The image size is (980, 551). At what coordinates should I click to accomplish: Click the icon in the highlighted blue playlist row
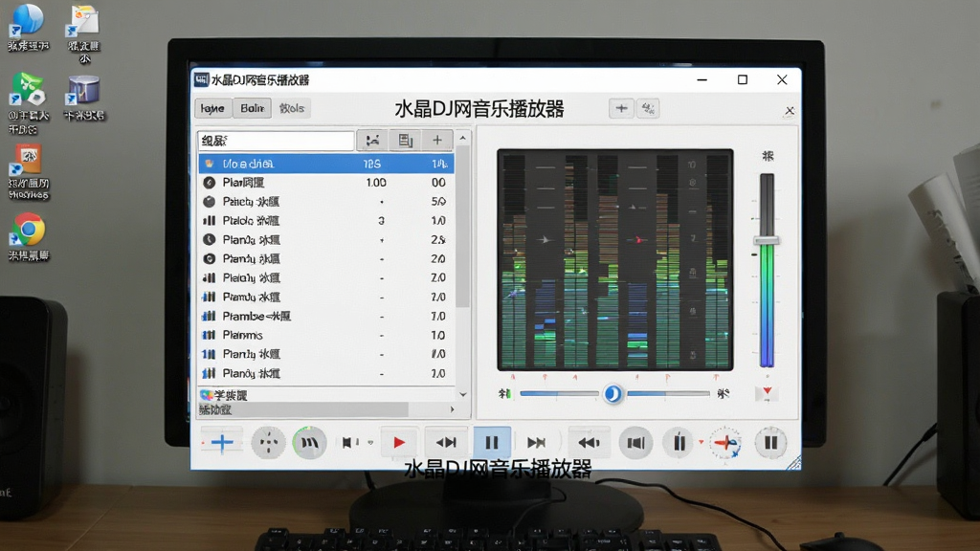tap(210, 164)
